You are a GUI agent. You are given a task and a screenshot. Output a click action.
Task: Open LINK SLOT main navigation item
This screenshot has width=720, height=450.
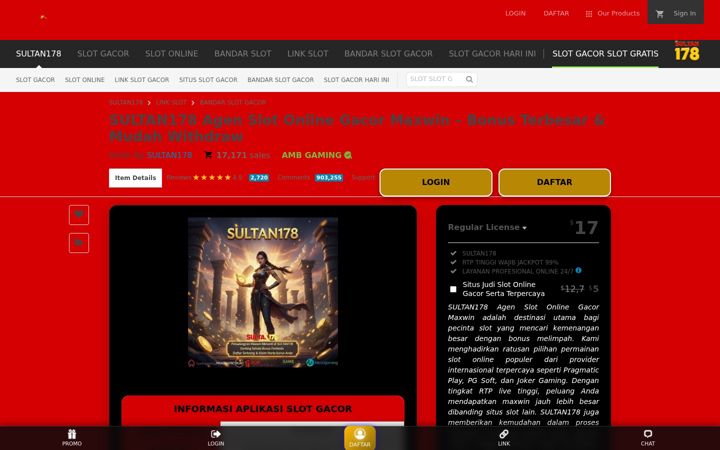[308, 54]
